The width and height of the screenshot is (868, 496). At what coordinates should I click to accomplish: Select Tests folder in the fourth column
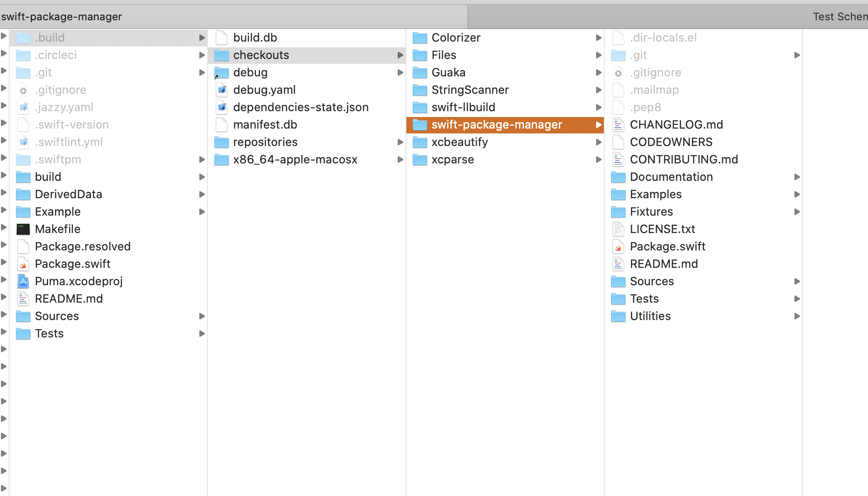tap(703, 299)
